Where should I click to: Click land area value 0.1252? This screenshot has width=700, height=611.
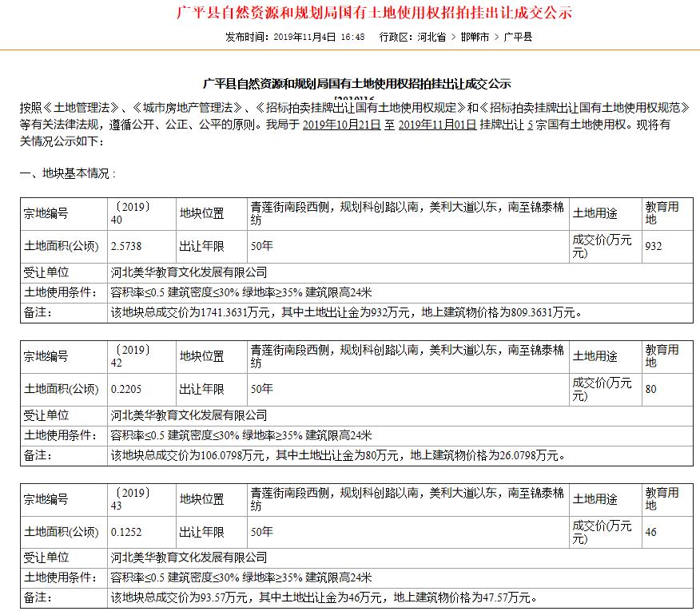pos(126,532)
